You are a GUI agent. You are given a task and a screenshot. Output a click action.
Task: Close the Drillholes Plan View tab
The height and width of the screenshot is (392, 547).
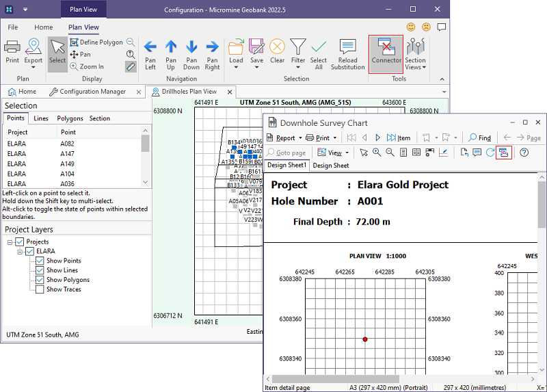[x=230, y=92]
